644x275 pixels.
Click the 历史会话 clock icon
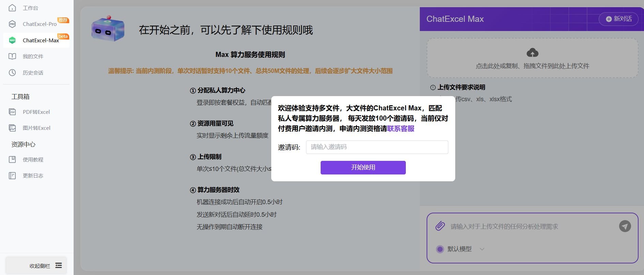[12, 73]
